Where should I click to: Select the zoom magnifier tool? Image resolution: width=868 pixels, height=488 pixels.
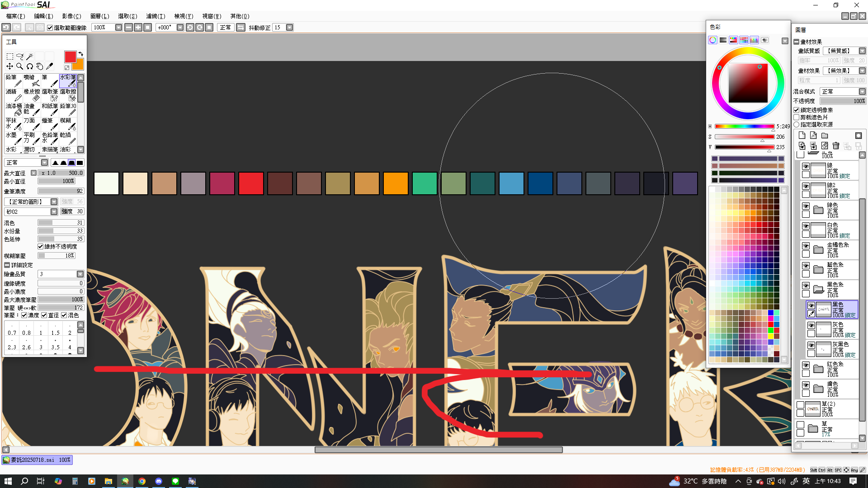click(x=19, y=66)
